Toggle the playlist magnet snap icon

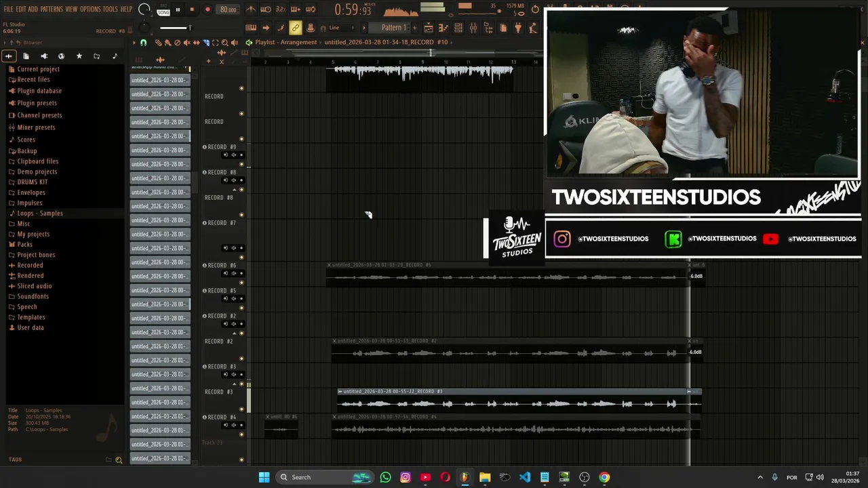point(143,43)
